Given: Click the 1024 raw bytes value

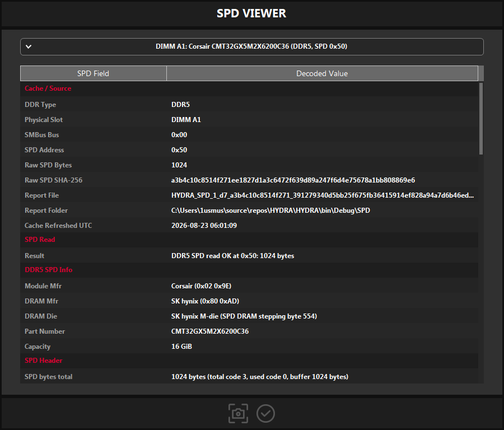Looking at the screenshot, I should tap(179, 165).
